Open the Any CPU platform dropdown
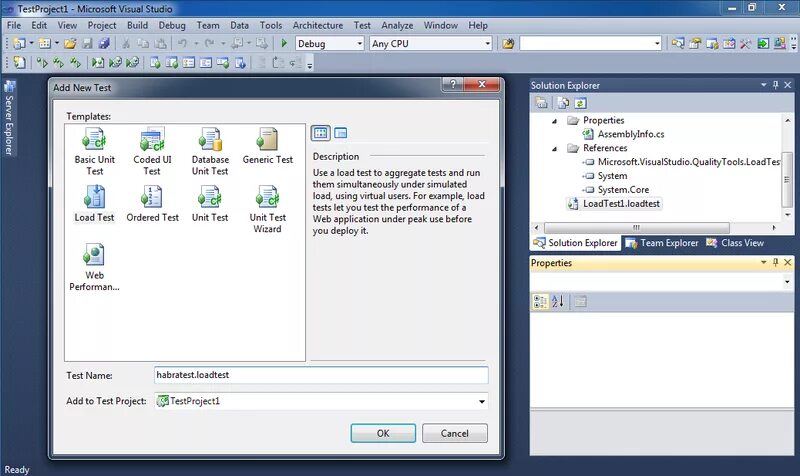Image resolution: width=800 pixels, height=476 pixels. [x=488, y=44]
